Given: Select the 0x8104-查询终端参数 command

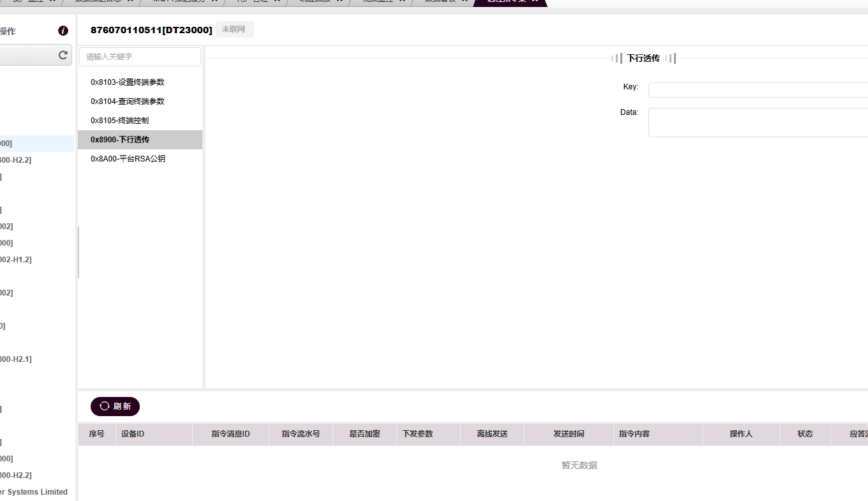Looking at the screenshot, I should click(128, 101).
